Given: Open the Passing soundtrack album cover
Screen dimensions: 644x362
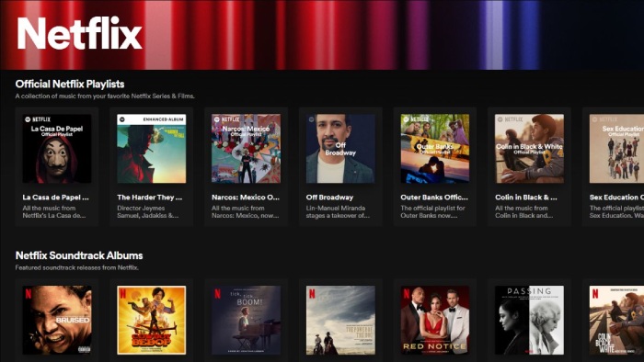Looking at the screenshot, I should coord(529,320).
